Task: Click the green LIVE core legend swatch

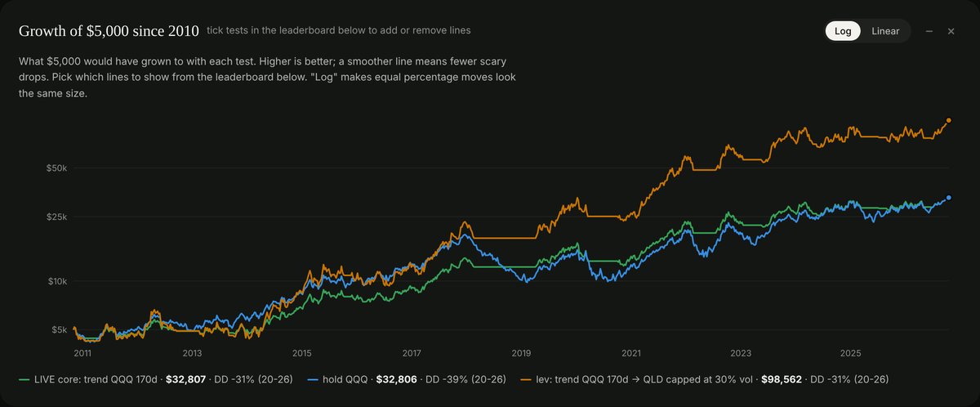Action: (x=24, y=379)
